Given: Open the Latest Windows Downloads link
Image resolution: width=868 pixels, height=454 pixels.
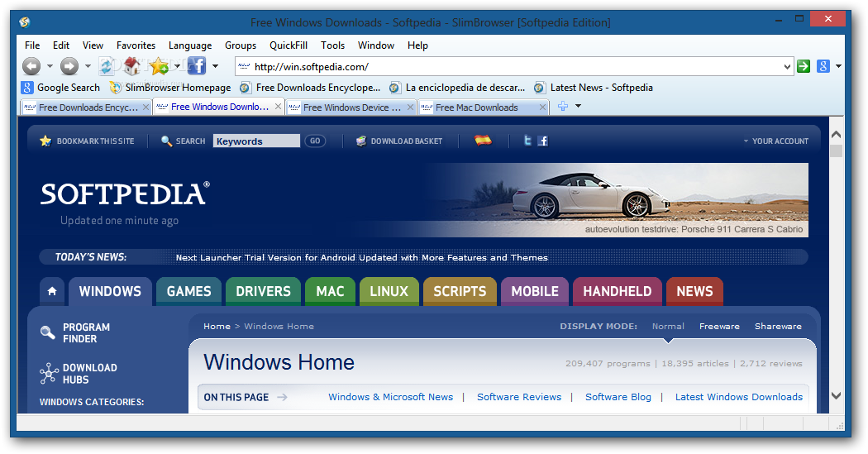Looking at the screenshot, I should click(x=738, y=397).
